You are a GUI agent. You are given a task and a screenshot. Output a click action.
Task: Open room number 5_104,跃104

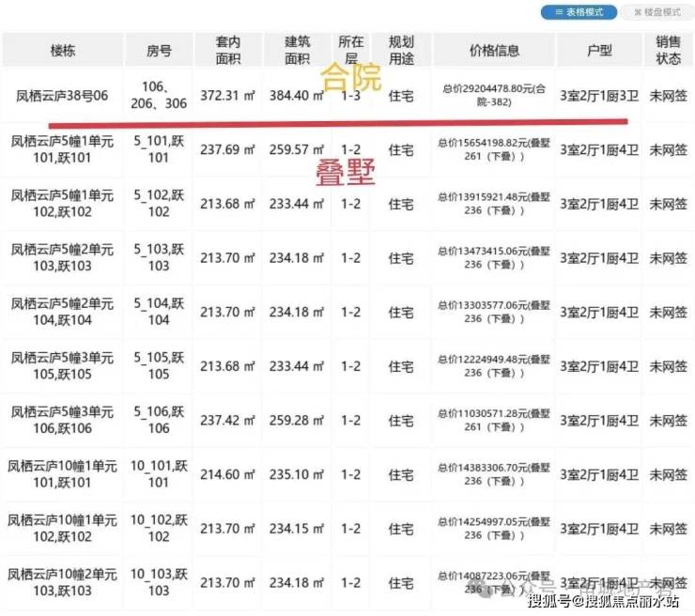(160, 312)
